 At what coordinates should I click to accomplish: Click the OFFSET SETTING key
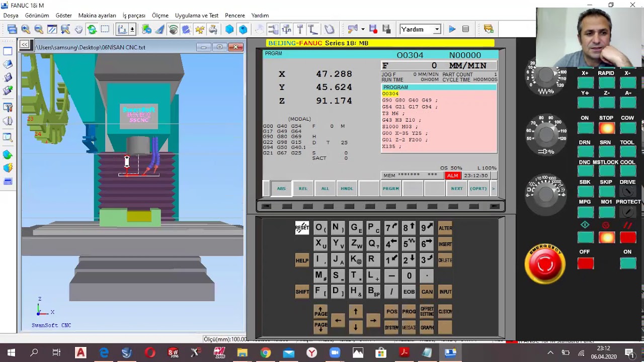coord(427,312)
